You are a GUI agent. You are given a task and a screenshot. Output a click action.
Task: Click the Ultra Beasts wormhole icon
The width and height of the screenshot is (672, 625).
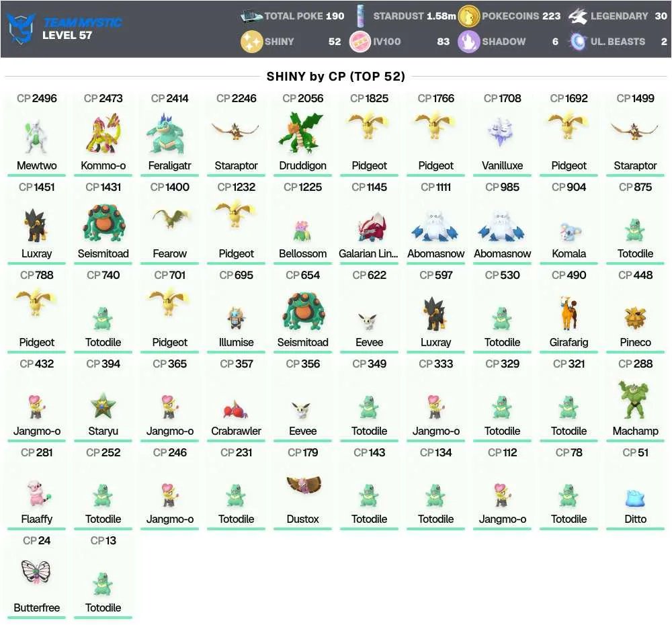click(578, 42)
